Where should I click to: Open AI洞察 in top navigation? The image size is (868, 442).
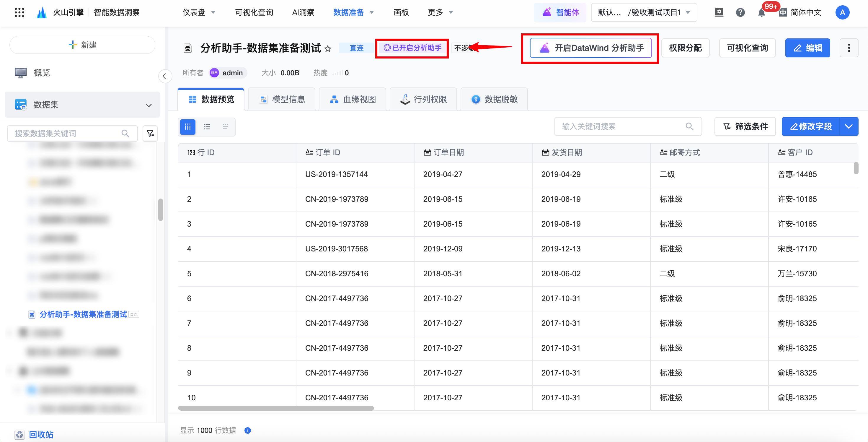coord(303,12)
